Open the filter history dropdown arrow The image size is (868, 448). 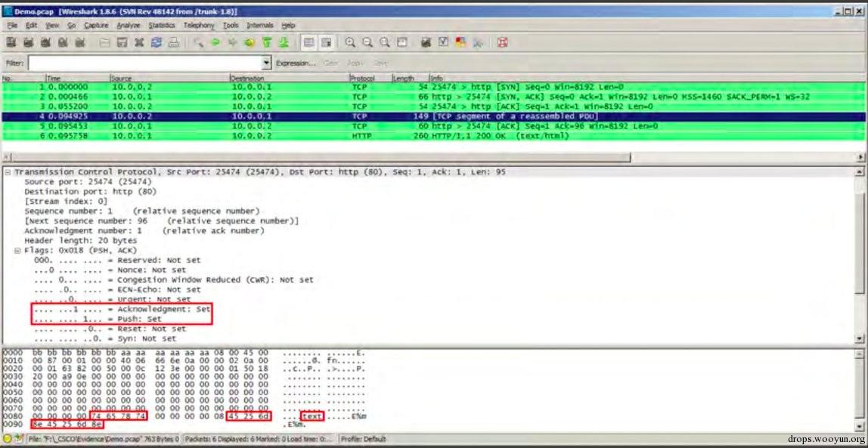(266, 63)
